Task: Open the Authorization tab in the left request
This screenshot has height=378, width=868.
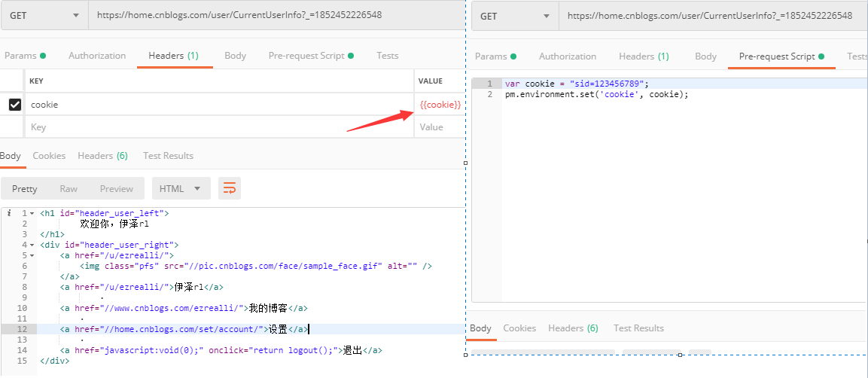Action: coord(97,56)
